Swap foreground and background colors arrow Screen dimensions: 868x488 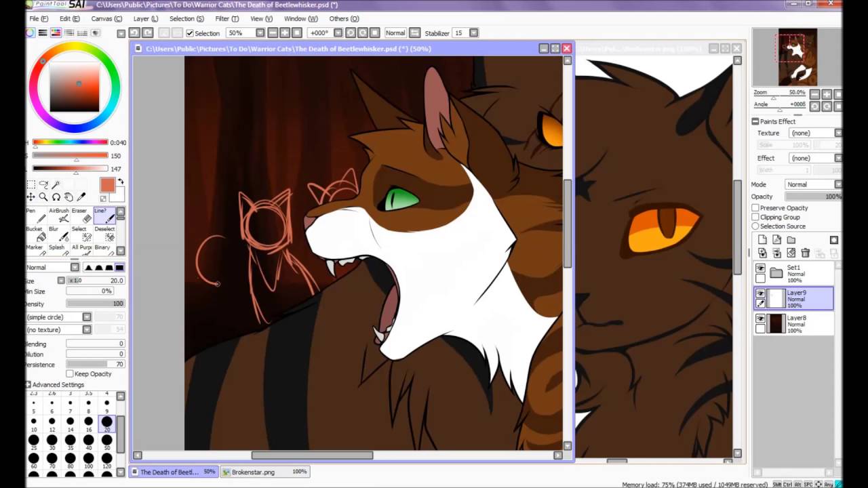pyautogui.click(x=121, y=182)
